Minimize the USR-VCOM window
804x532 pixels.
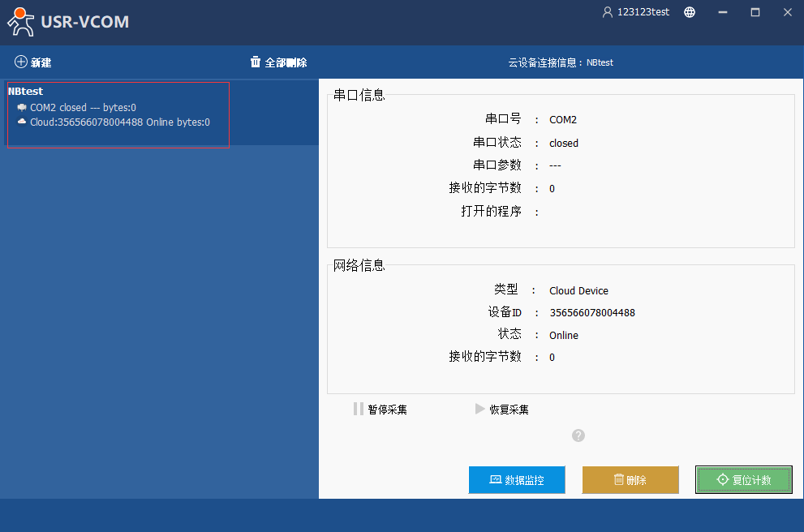(x=723, y=12)
